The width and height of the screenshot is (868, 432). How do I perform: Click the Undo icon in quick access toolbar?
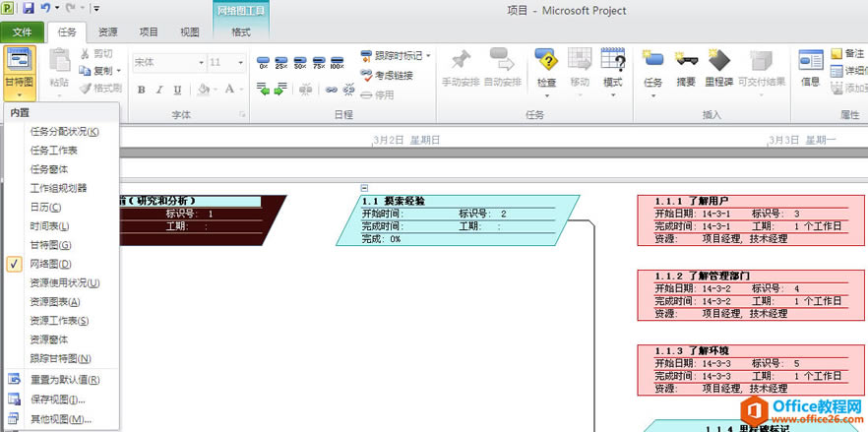(45, 8)
